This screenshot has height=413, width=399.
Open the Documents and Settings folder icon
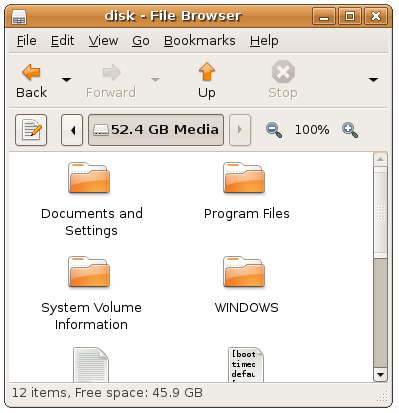[x=89, y=178]
